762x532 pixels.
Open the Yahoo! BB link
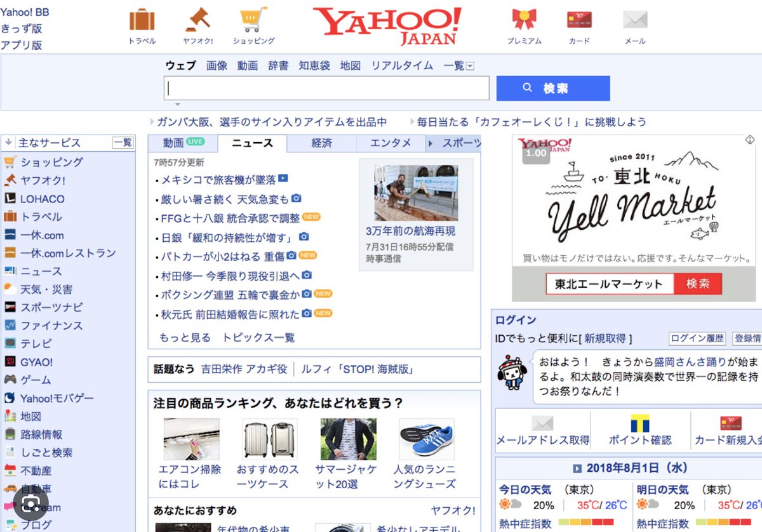coord(25,12)
